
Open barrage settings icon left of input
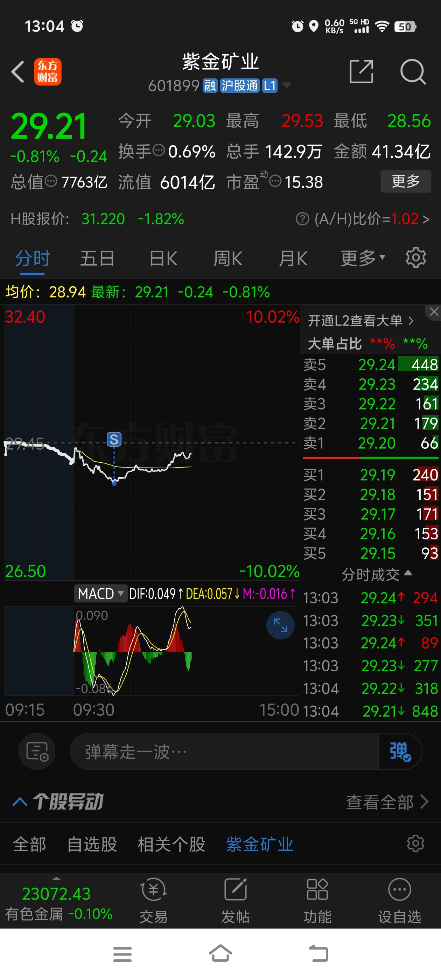click(x=37, y=751)
